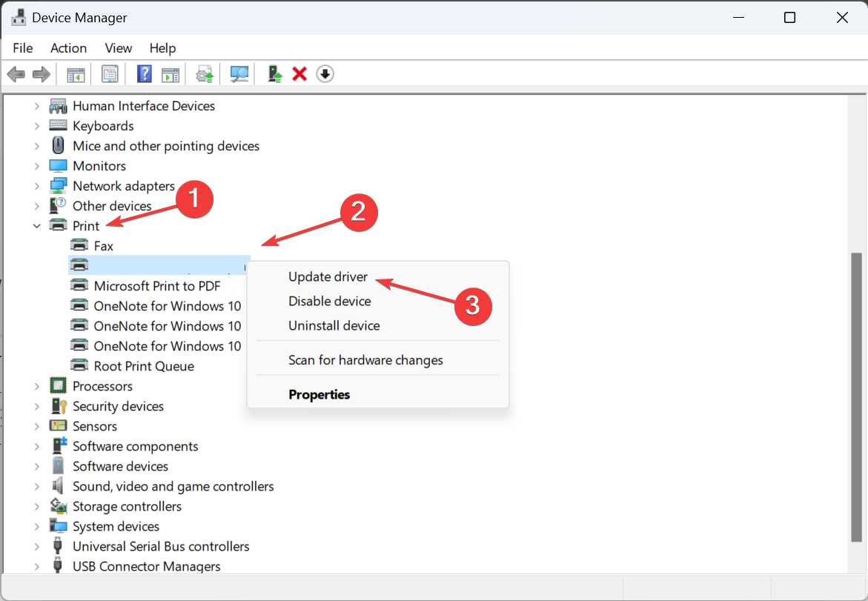Click the Monitors category icon
Screen dimensions: 868x601
click(58, 165)
